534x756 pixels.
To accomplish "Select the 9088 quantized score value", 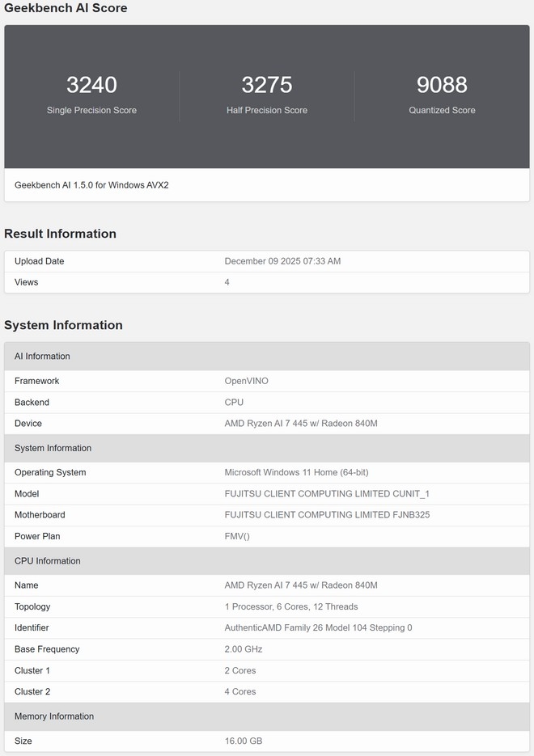I will tap(442, 85).
